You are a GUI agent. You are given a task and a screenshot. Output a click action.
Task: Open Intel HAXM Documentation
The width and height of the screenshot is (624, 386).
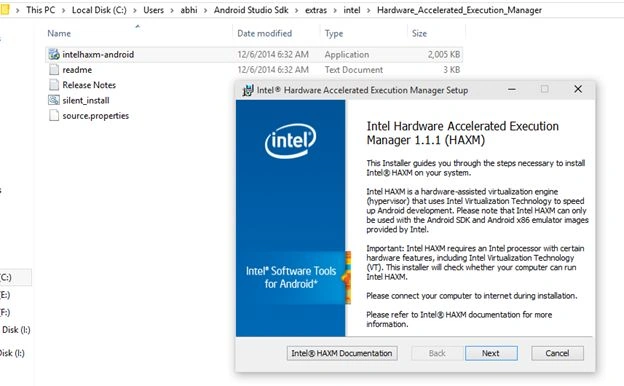click(x=342, y=353)
